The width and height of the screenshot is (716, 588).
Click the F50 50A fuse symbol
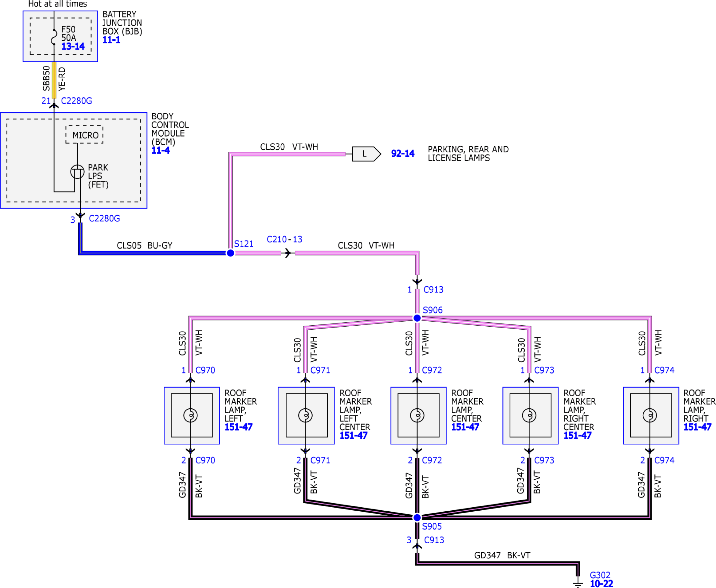pos(54,37)
